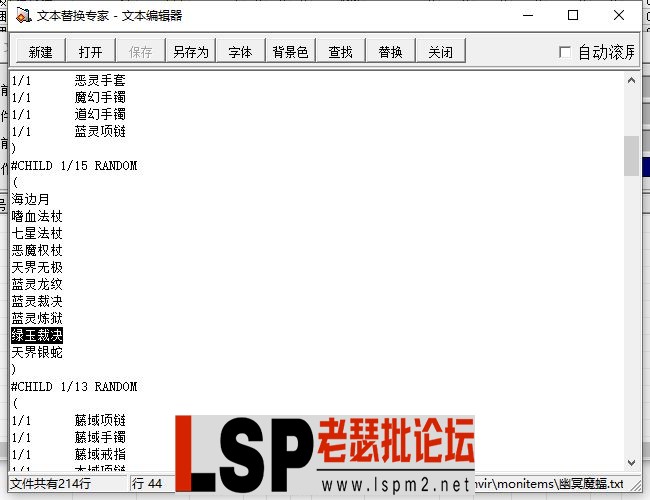Click the line 恶魔权杖
The height and width of the screenshot is (500, 650).
37,250
